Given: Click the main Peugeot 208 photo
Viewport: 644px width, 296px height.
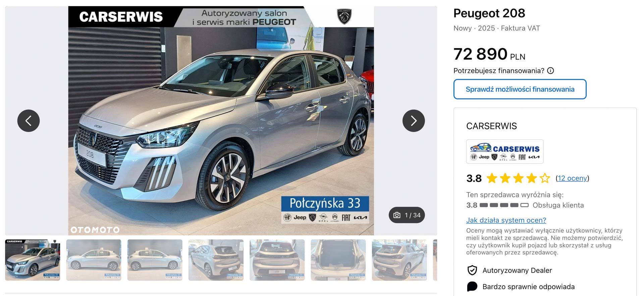Looking at the screenshot, I should pos(221,121).
